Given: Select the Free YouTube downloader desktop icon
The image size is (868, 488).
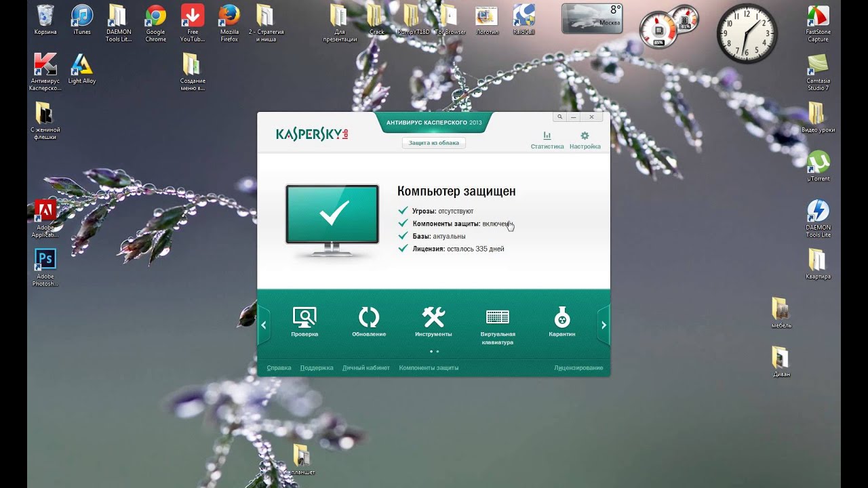Looking at the screenshot, I should tap(193, 24).
